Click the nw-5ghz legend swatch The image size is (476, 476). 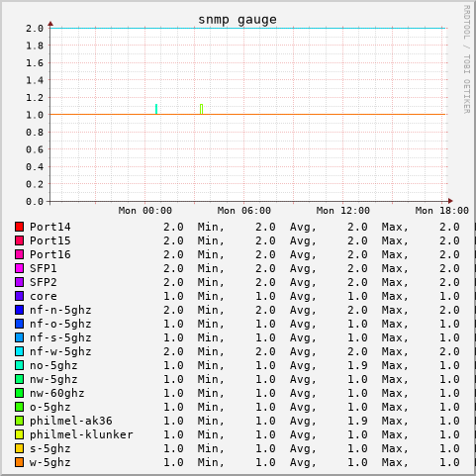(20, 379)
